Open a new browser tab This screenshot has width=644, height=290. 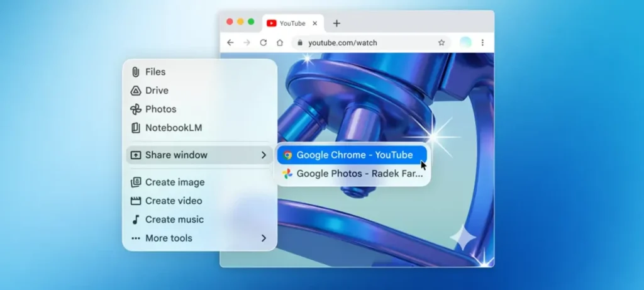coord(336,23)
